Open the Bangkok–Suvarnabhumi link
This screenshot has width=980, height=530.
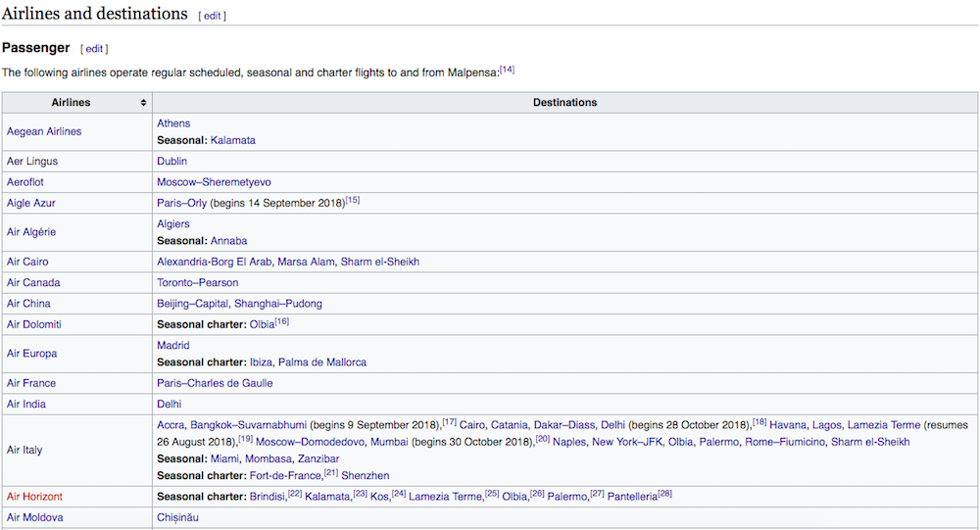click(x=249, y=425)
